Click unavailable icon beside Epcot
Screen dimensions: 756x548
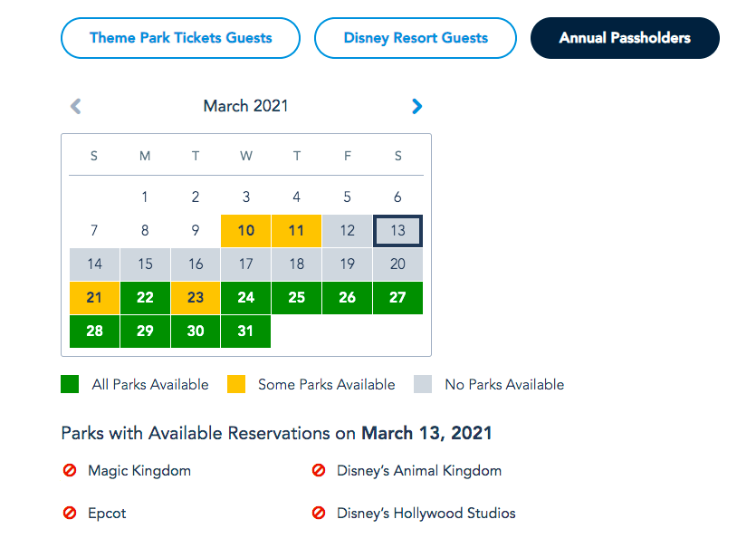pos(70,513)
